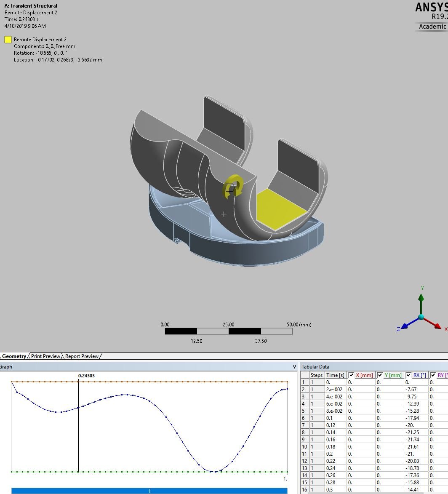Select the Steps column header
Viewport: 448px width, 494px height.
[x=316, y=375]
